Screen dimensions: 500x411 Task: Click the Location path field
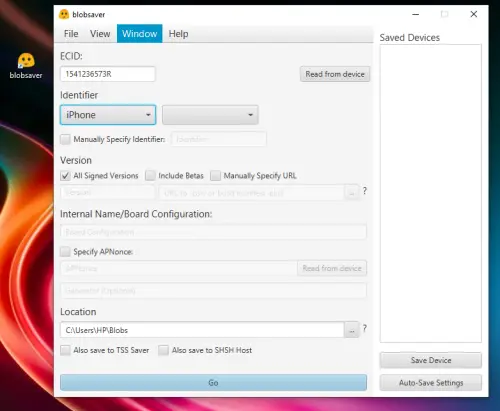click(202, 330)
